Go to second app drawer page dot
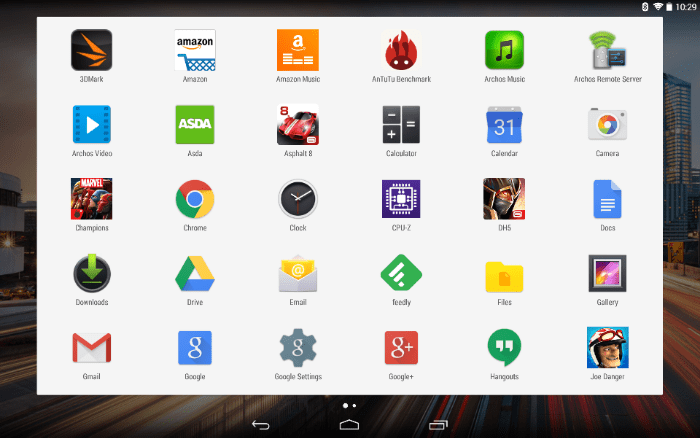 354,406
